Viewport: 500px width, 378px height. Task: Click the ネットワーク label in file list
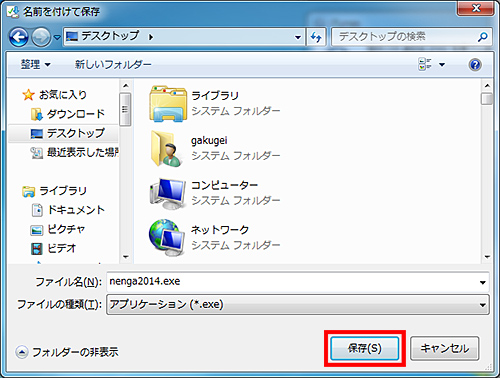220,230
